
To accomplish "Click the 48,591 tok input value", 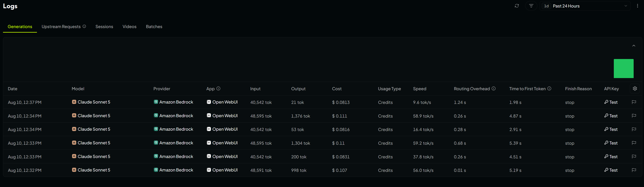I will pyautogui.click(x=261, y=170).
